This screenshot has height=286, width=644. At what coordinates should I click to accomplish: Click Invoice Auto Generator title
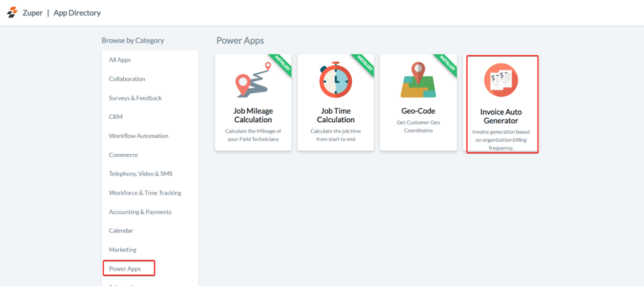pos(501,116)
